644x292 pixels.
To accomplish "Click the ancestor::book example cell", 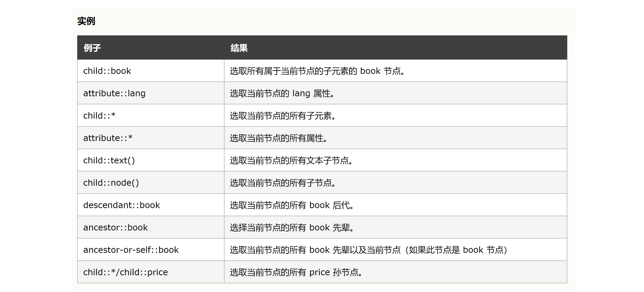I will tap(115, 227).
